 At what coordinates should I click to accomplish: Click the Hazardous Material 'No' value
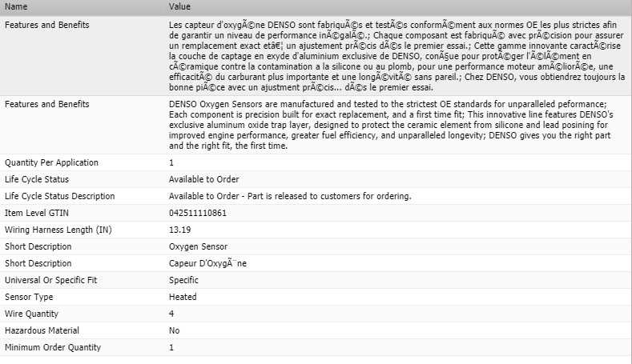[174, 330]
